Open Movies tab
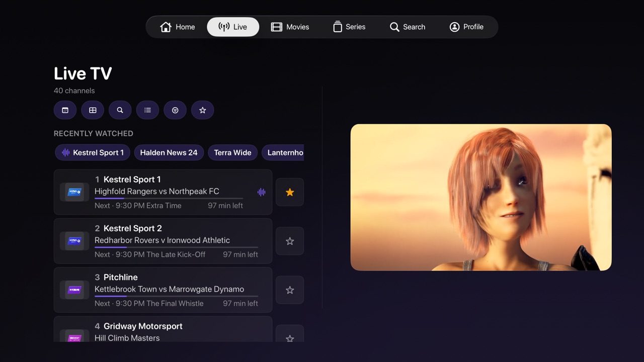Viewport: 644px width, 362px height. click(290, 27)
